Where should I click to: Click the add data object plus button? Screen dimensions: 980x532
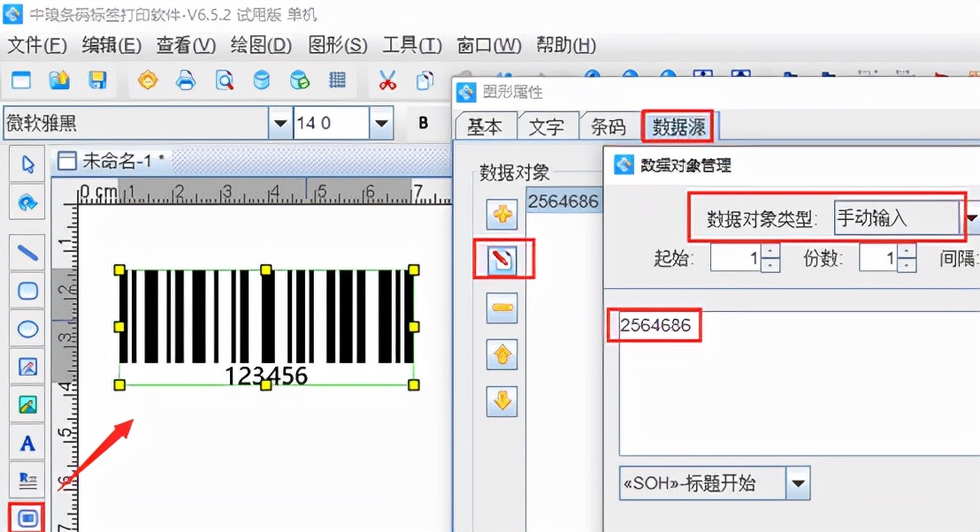pyautogui.click(x=501, y=212)
